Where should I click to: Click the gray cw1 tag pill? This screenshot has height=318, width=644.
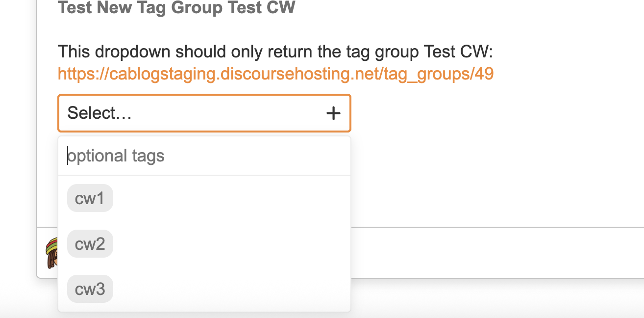[x=90, y=198]
